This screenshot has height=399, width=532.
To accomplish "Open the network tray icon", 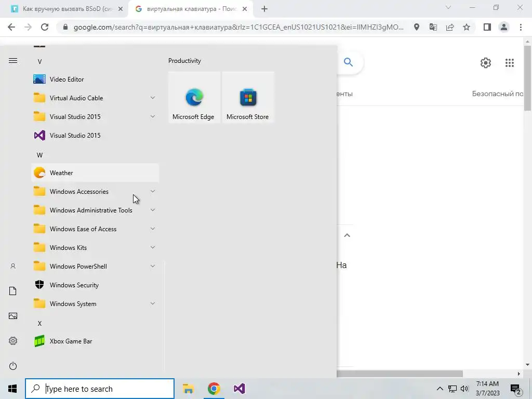I will [453, 389].
